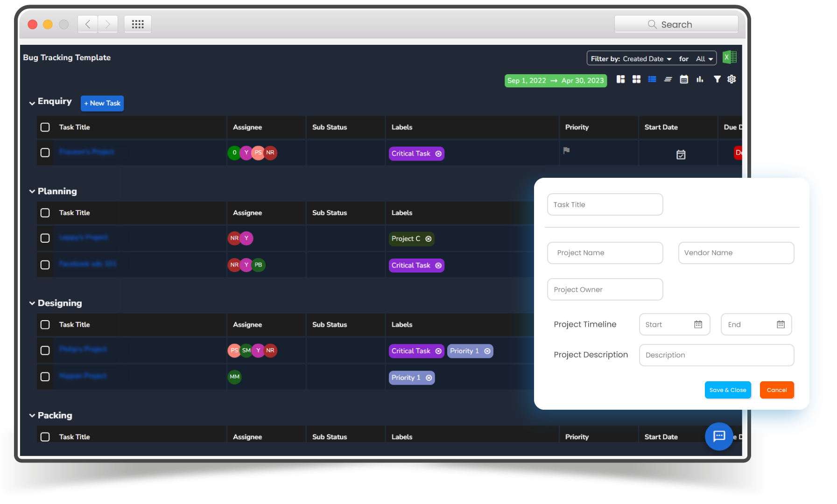Viewport: 837px width, 504px height.
Task: Open the Created Date filter dropdown
Action: coord(647,59)
